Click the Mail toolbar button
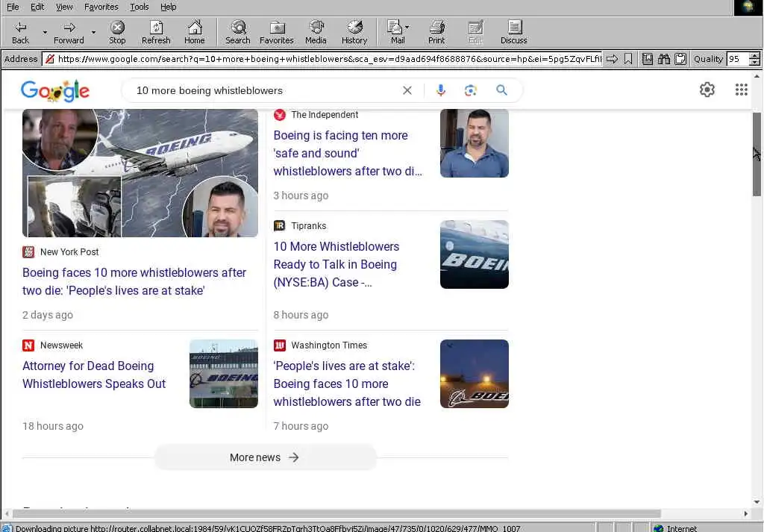 tap(397, 33)
